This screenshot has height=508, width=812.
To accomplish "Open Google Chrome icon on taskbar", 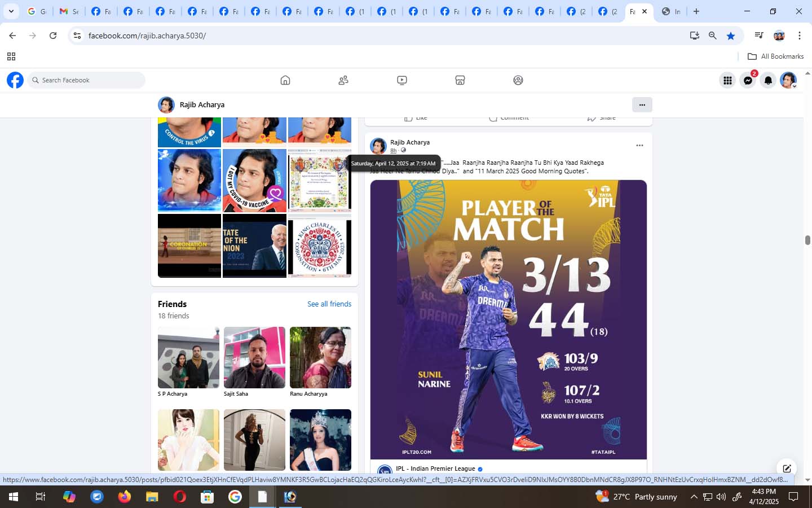I will tap(235, 497).
